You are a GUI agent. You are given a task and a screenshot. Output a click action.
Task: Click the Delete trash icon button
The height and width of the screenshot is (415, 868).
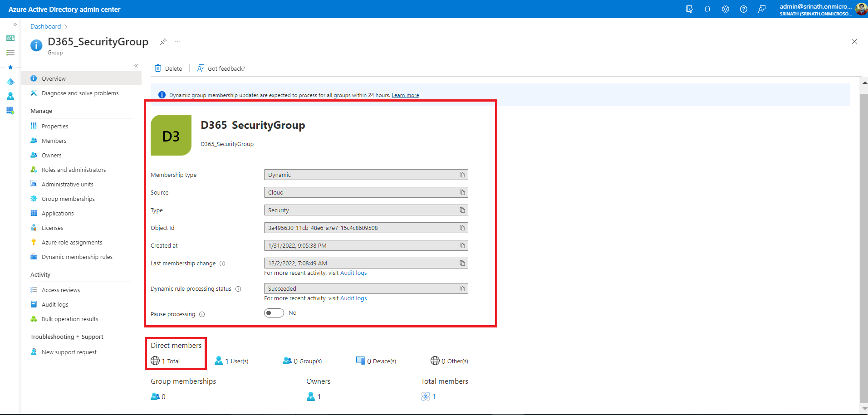(x=168, y=68)
